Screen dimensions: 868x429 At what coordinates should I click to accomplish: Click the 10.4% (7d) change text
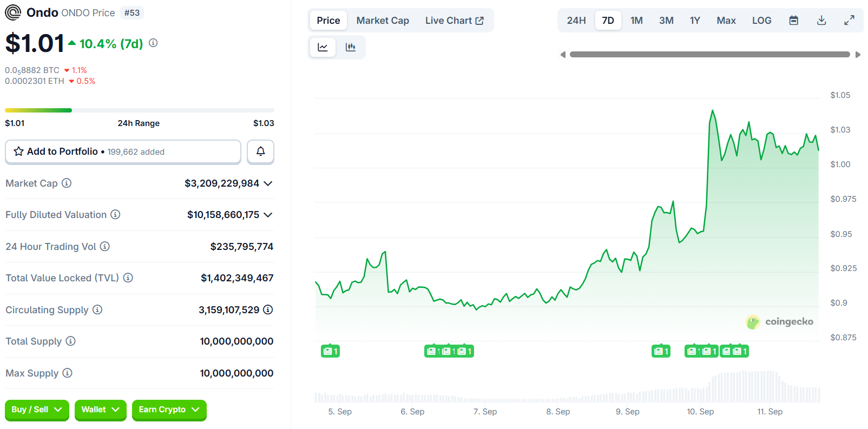[x=111, y=44]
